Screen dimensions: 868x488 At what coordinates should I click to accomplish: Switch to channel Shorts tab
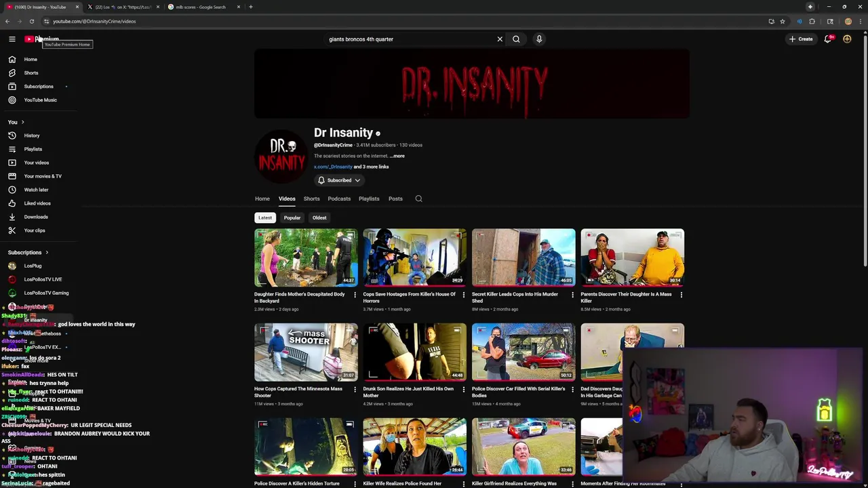click(x=311, y=199)
